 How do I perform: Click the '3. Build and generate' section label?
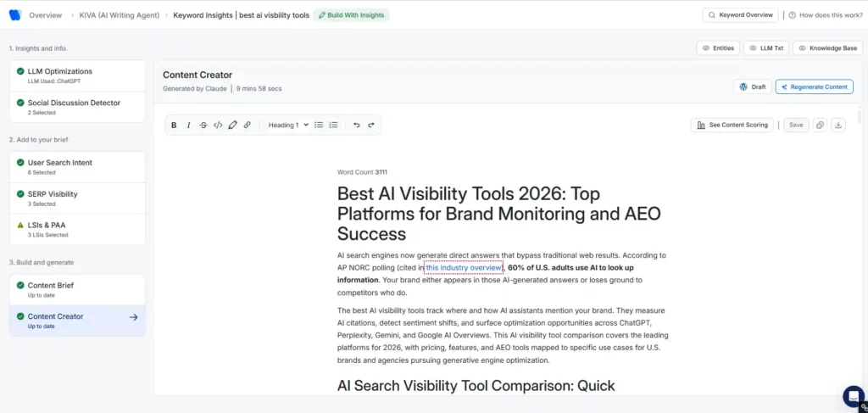41,262
